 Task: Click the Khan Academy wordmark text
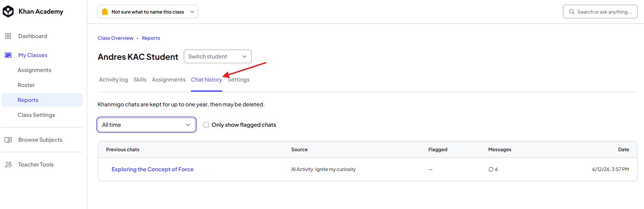(41, 12)
